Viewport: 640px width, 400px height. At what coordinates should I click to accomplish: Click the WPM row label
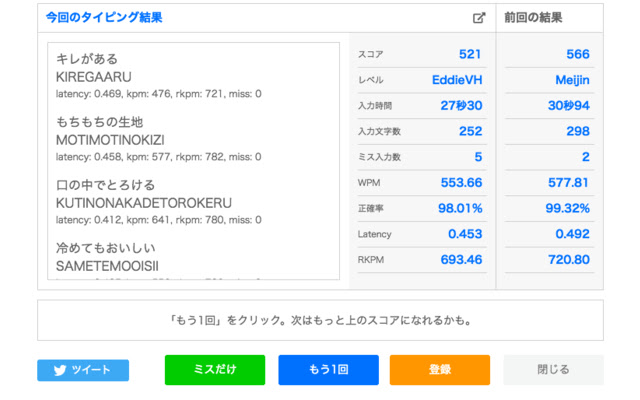pyautogui.click(x=369, y=183)
